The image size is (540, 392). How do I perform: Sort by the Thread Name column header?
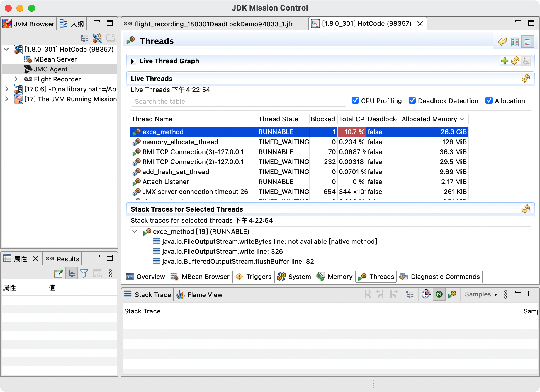(x=193, y=119)
